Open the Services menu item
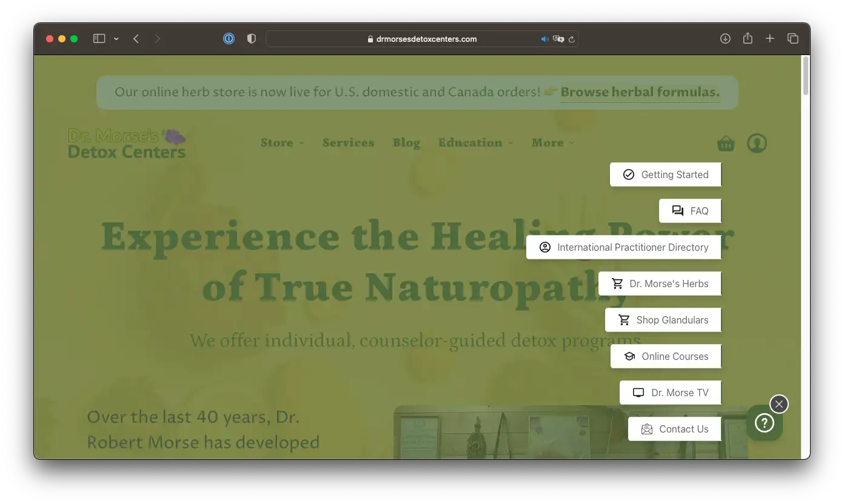Viewport: 844px width, 504px height. tap(348, 143)
